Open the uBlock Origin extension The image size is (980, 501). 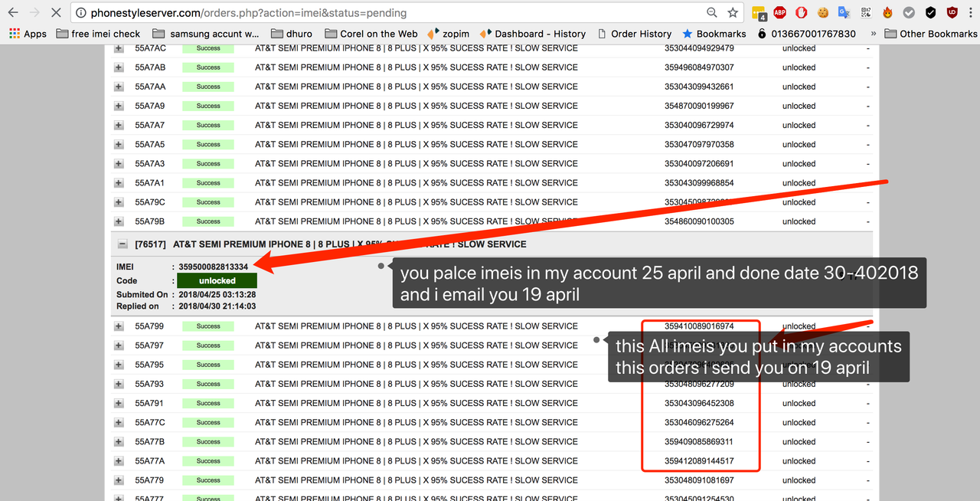coord(952,12)
